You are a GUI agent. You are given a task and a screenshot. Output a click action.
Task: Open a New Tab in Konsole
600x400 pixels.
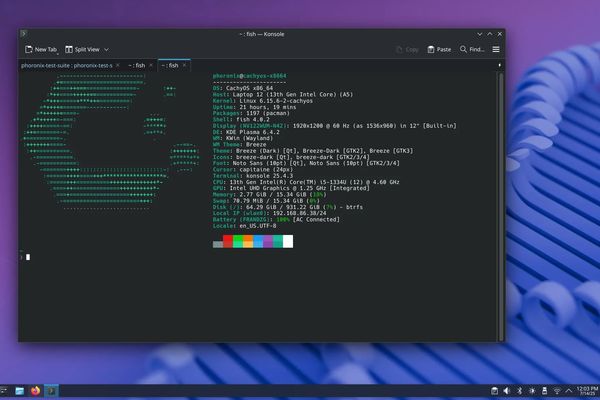click(x=40, y=49)
